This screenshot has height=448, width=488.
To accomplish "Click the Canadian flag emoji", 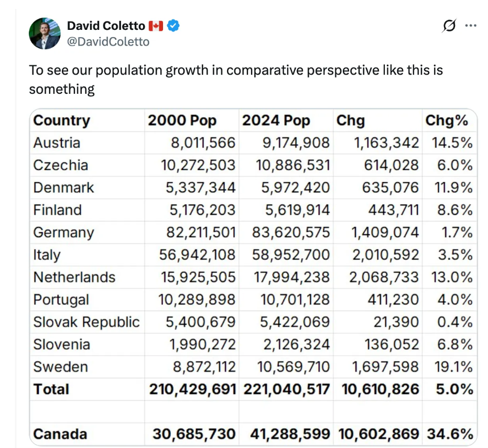I will (x=156, y=26).
